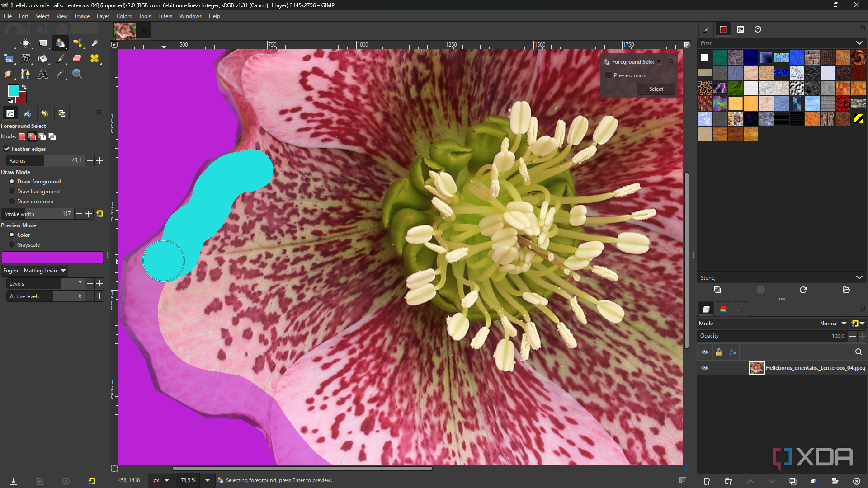Open the Engine Matting Levin dropdown
Image resolution: width=868 pixels, height=488 pixels.
[x=34, y=271]
